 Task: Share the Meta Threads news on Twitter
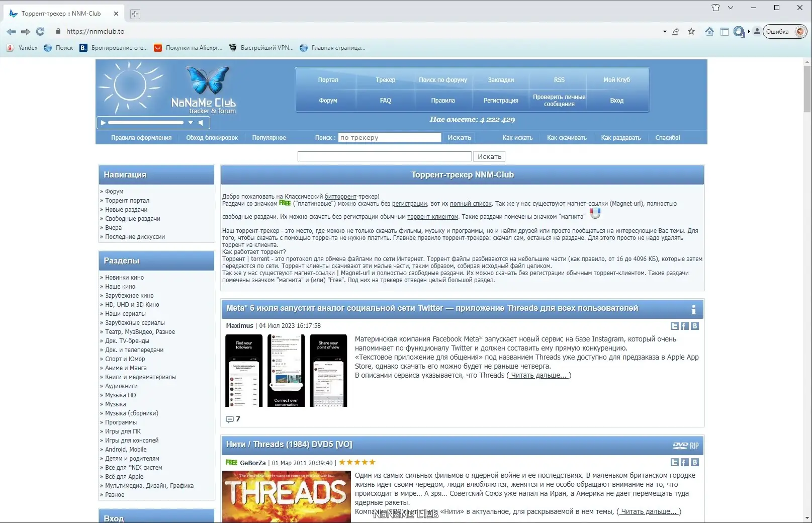click(x=675, y=326)
